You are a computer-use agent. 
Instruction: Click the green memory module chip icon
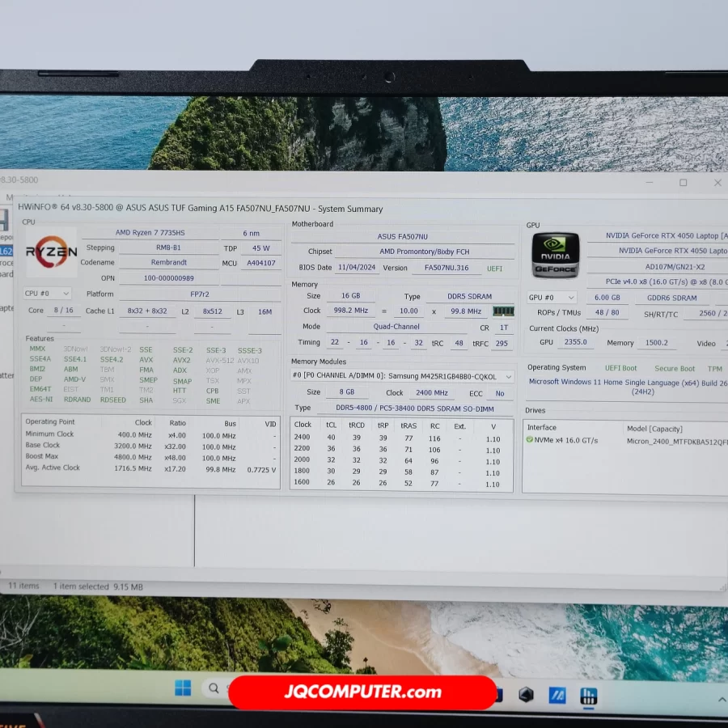pyautogui.click(x=503, y=311)
